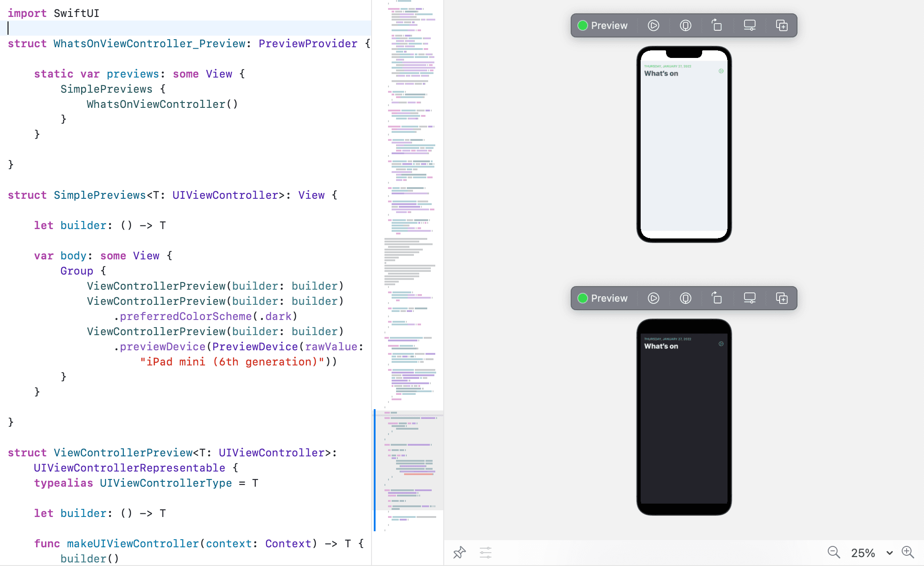The image size is (924, 566).
Task: Select the dark mode iPhone preview
Action: pyautogui.click(x=684, y=417)
